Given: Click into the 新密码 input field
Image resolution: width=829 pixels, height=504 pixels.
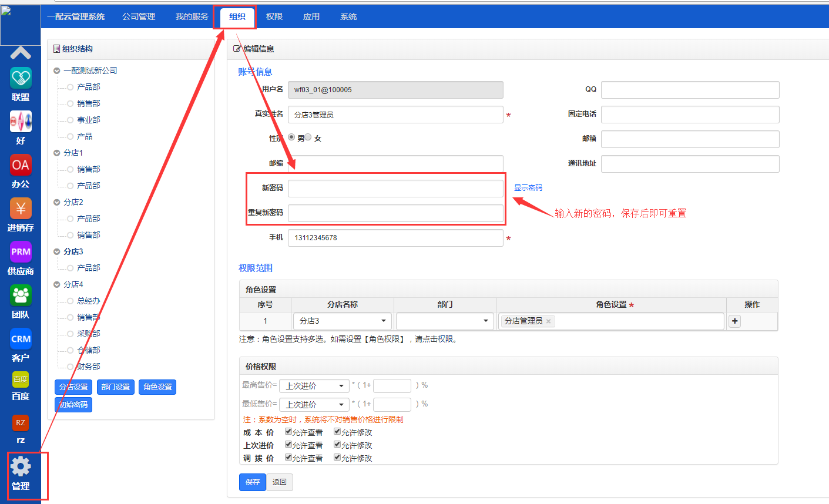Looking at the screenshot, I should (395, 189).
